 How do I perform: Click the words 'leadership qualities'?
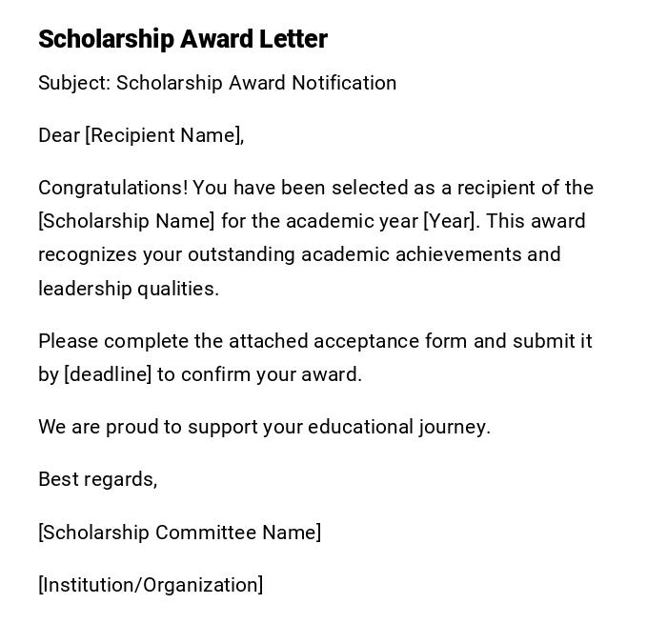[127, 289]
